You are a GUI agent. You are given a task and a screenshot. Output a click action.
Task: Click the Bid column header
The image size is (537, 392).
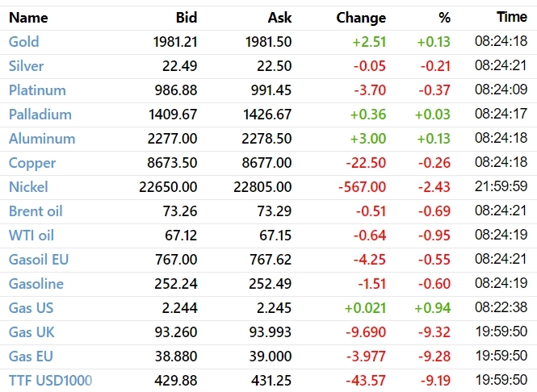point(186,17)
